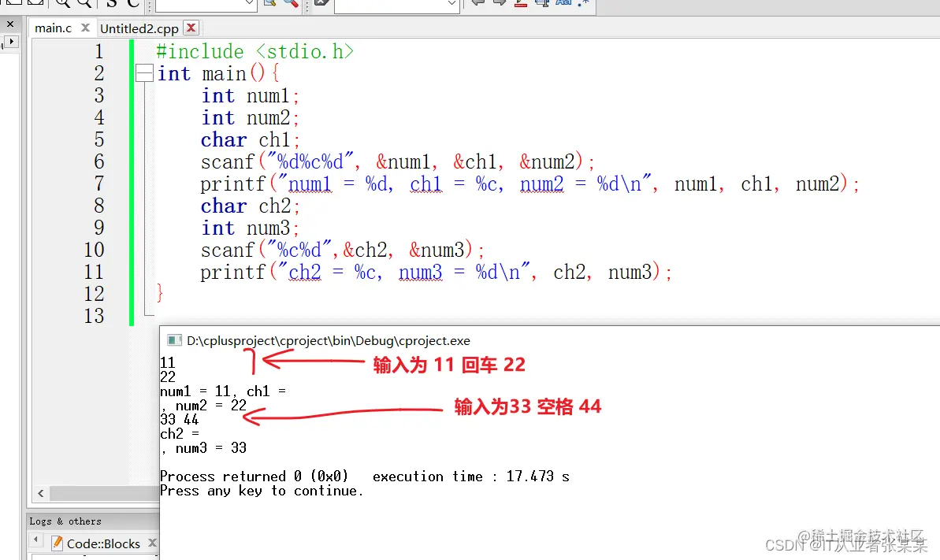This screenshot has height=560, width=940.
Task: Click the Logs & others panel title
Action: (65, 521)
